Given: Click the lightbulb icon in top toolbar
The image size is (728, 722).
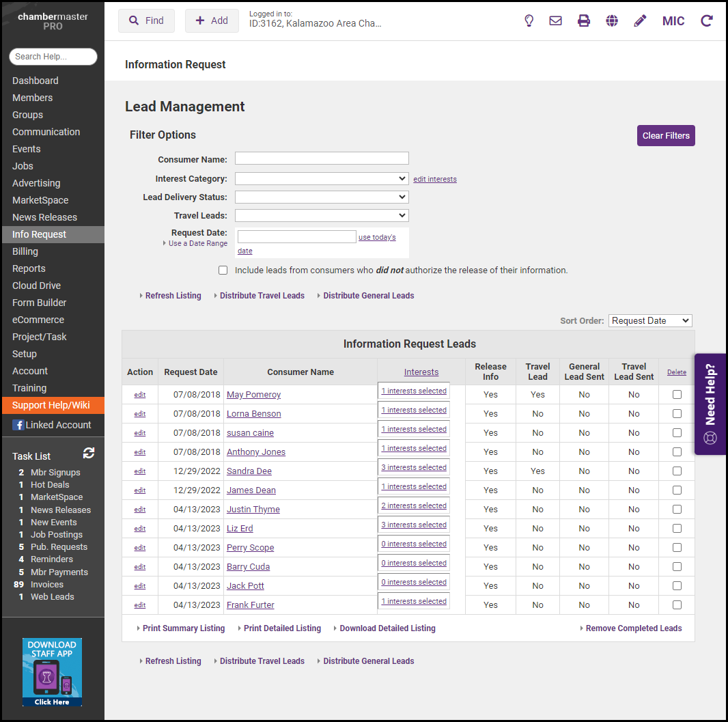Looking at the screenshot, I should (x=529, y=20).
